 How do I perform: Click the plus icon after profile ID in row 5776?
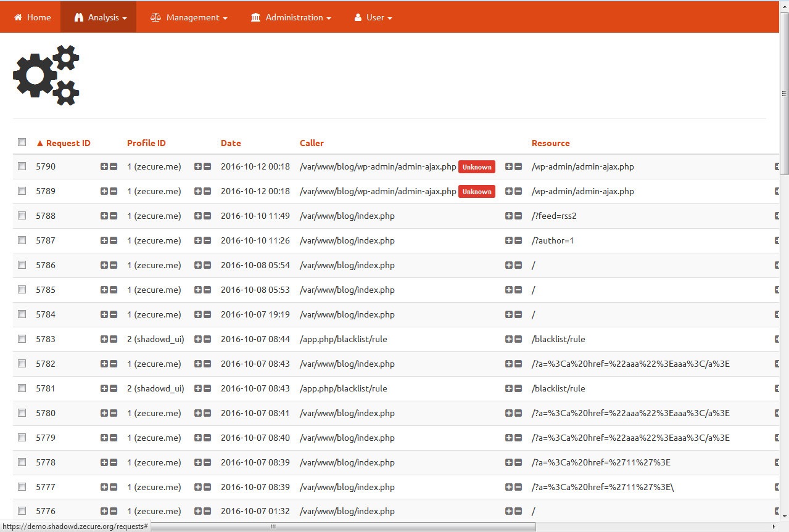click(x=198, y=511)
